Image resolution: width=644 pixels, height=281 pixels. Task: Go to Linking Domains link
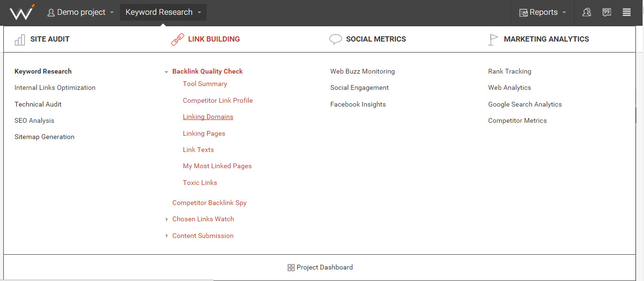coord(208,117)
